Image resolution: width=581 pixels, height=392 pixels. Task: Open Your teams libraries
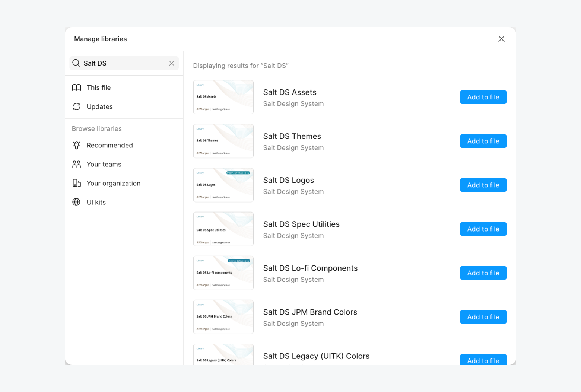[x=104, y=164]
